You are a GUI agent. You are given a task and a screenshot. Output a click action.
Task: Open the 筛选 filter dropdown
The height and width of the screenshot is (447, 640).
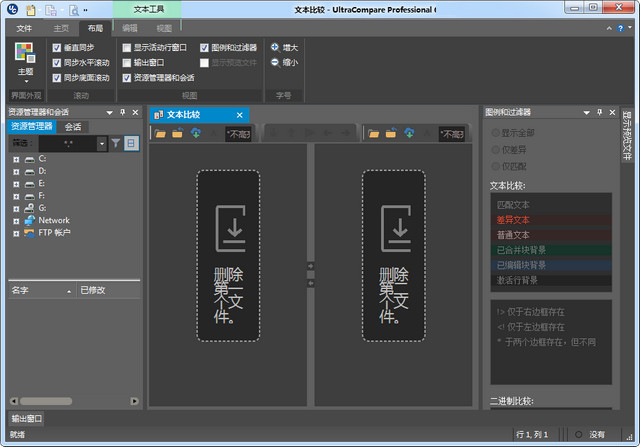pos(101,144)
